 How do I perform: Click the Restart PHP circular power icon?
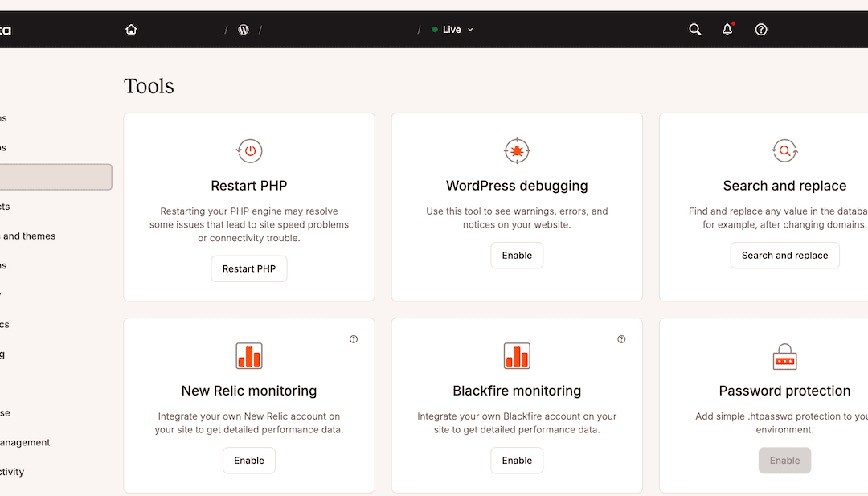(249, 150)
